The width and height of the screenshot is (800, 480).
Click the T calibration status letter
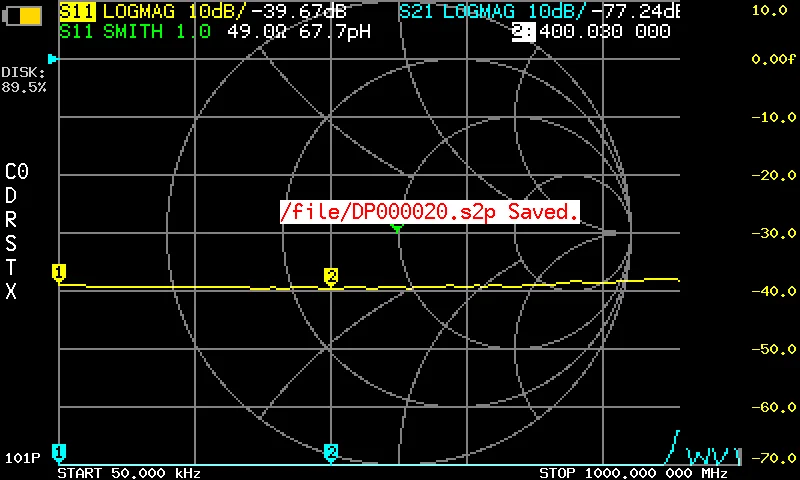[x=11, y=267]
